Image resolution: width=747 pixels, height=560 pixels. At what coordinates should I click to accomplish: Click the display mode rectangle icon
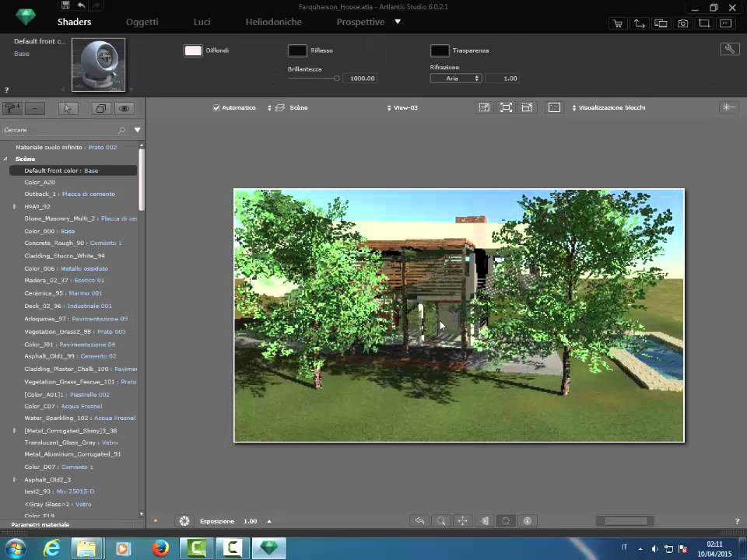(x=554, y=107)
